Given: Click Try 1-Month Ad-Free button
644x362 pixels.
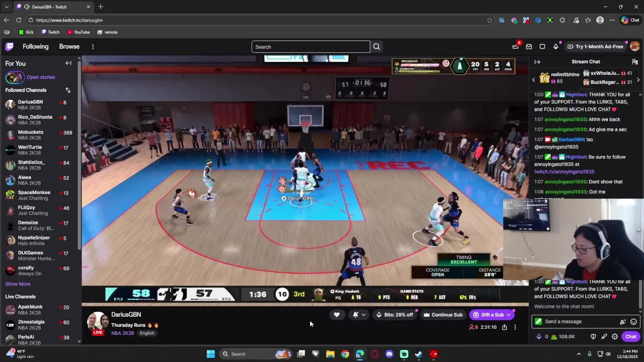Looking at the screenshot, I should 595,46.
